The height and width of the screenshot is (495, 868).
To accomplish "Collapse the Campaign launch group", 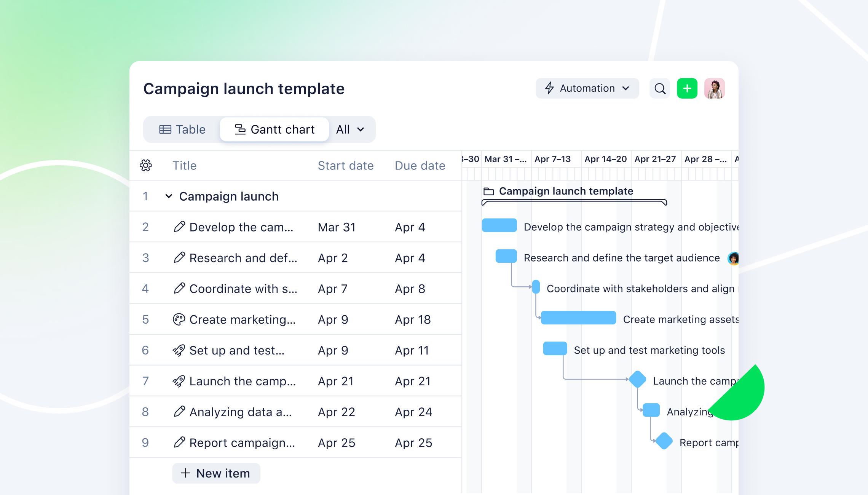I will tap(168, 196).
